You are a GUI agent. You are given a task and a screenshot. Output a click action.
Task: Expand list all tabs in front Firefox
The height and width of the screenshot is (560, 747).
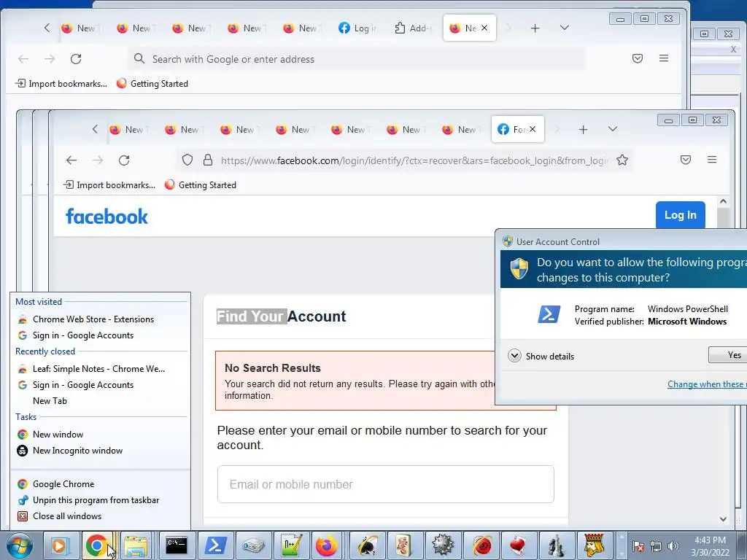[613, 129]
